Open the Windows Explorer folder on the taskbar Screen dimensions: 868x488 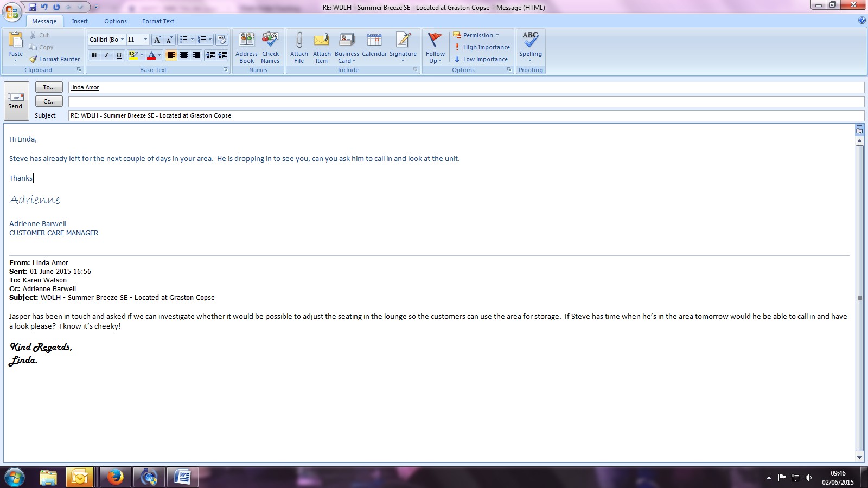coord(48,477)
